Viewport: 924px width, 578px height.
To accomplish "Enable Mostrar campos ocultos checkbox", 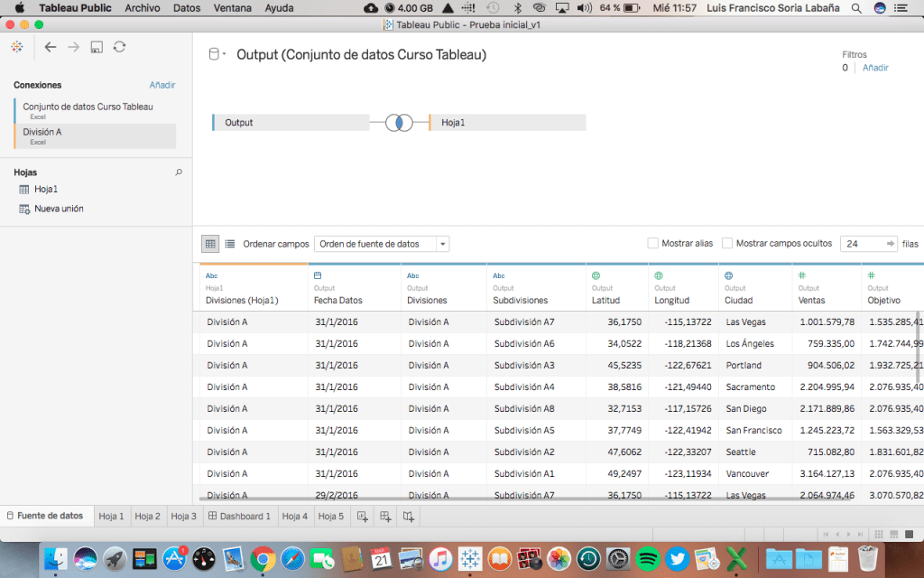I will (x=727, y=243).
